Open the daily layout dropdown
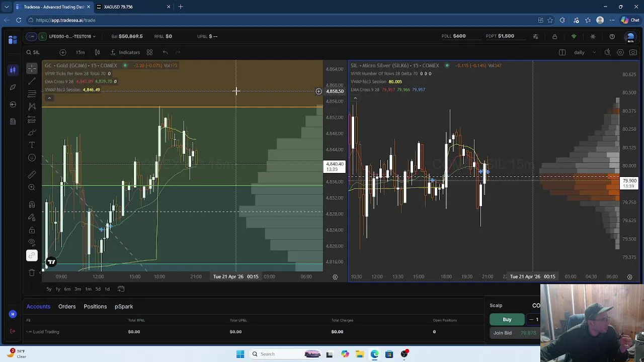The width and height of the screenshot is (644, 362). pyautogui.click(x=585, y=52)
